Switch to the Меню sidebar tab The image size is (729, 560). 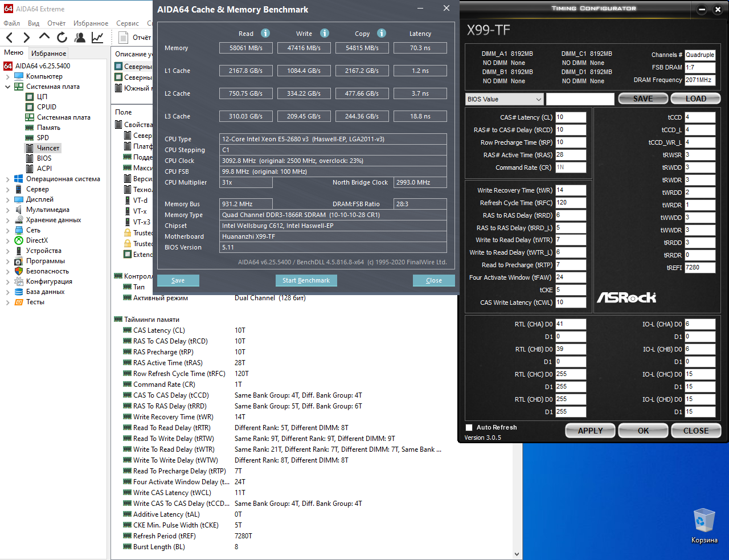tap(14, 52)
